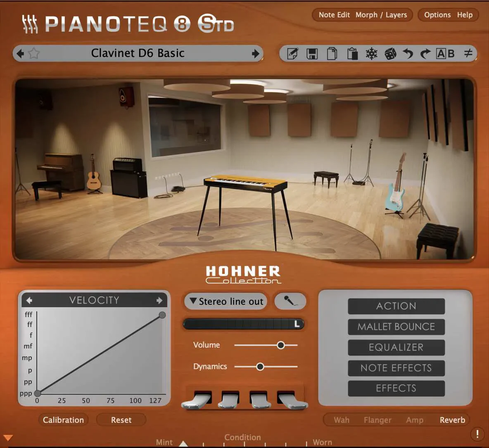The height and width of the screenshot is (448, 489).
Task: Click the redo arrow icon
Action: pyautogui.click(x=425, y=54)
